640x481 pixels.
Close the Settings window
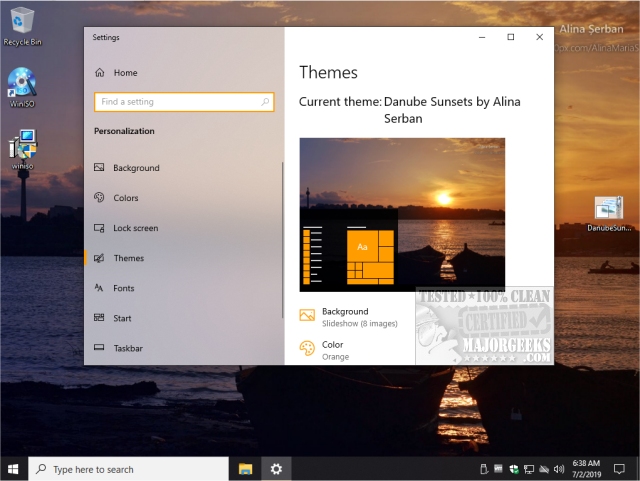click(x=540, y=37)
